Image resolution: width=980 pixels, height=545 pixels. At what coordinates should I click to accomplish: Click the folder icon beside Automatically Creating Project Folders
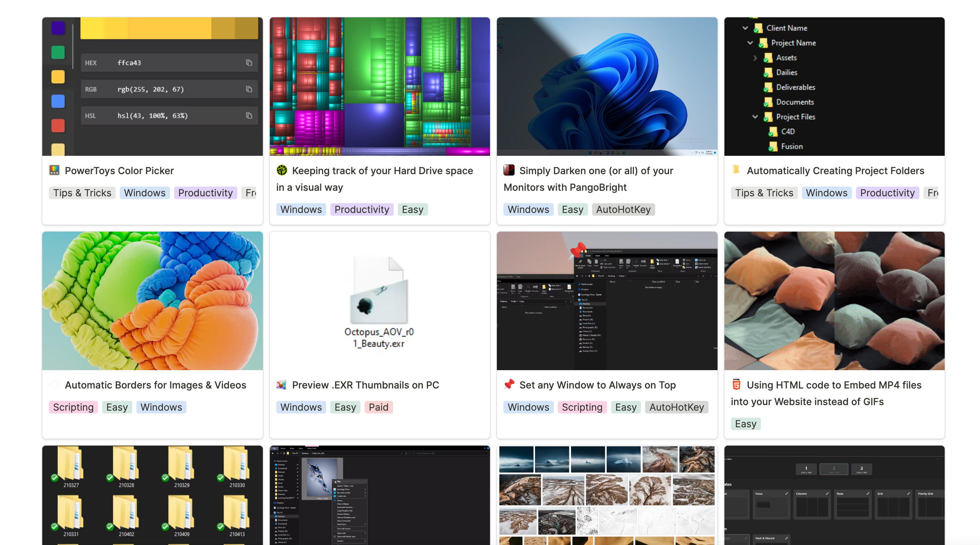(736, 170)
